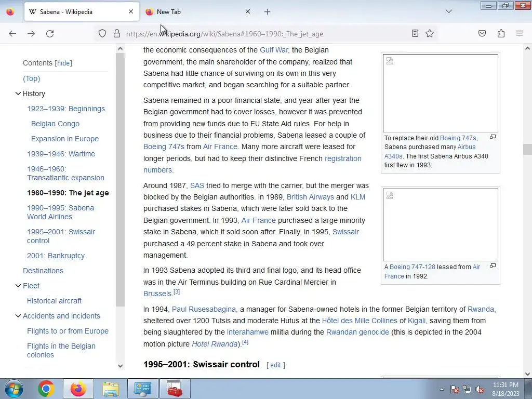Image resolution: width=532 pixels, height=399 pixels.
Task: Open the Hôtel des Mille Collines link
Action: tap(360, 321)
